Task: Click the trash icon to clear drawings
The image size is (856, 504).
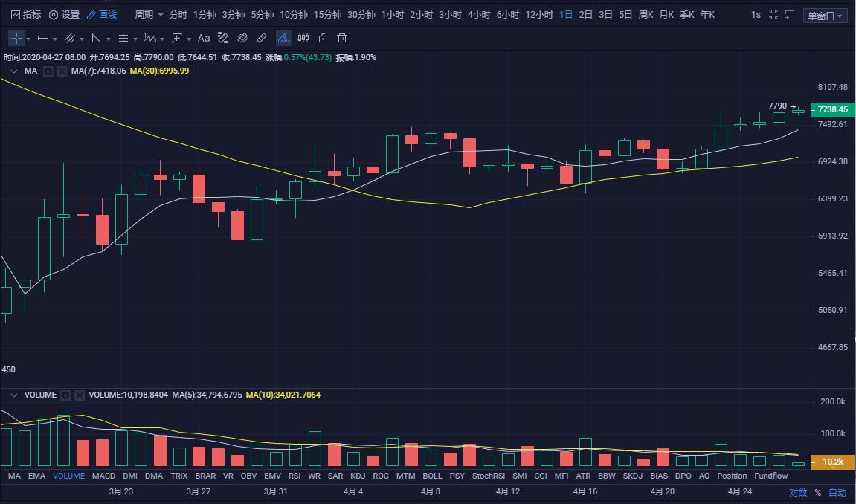Action: coord(342,38)
